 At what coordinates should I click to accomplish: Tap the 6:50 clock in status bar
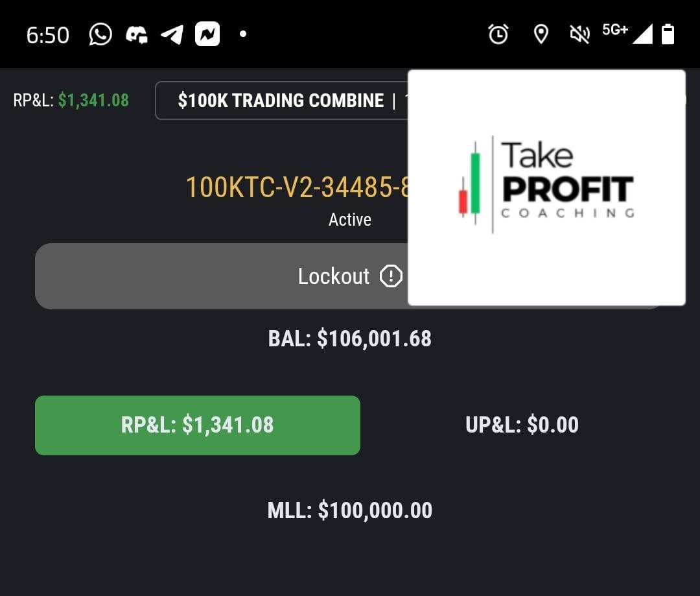point(47,35)
